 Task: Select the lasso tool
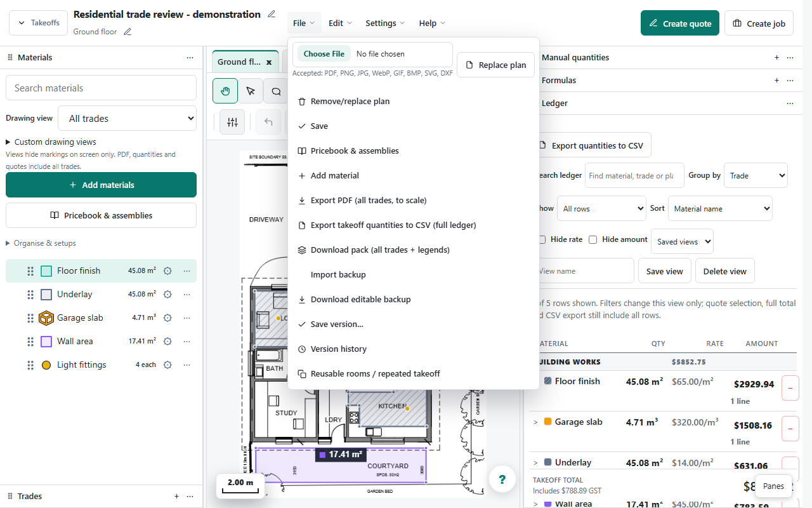coord(276,91)
